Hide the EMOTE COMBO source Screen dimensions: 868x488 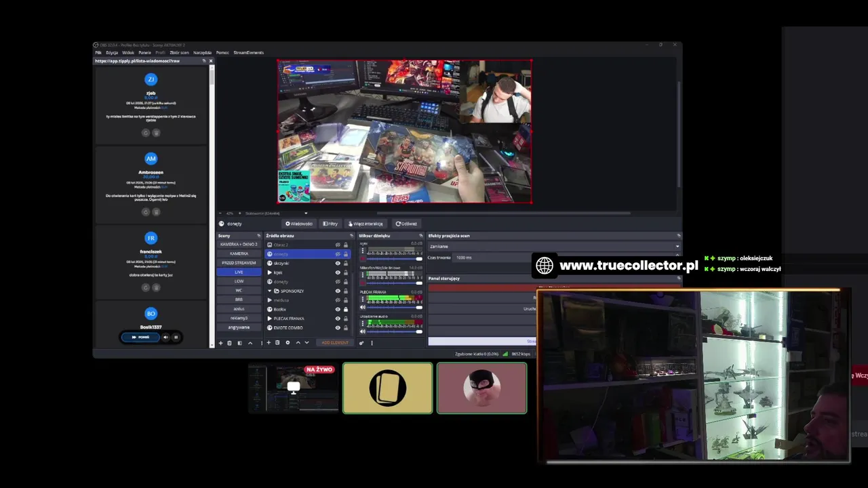[338, 327]
